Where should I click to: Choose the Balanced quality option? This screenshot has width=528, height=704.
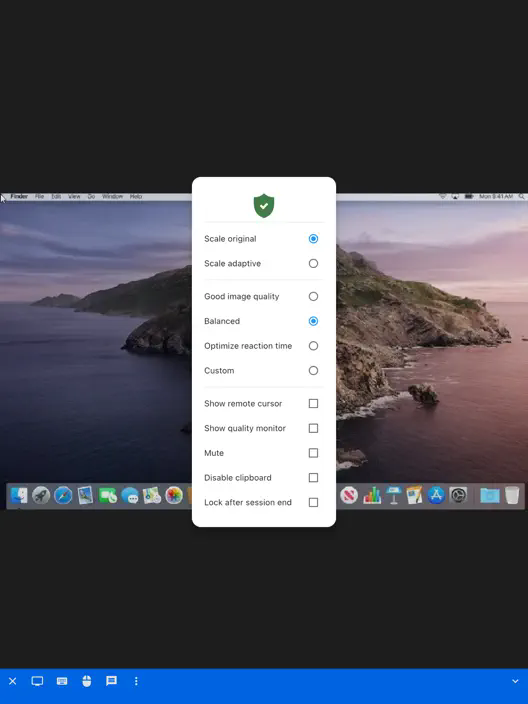[313, 321]
